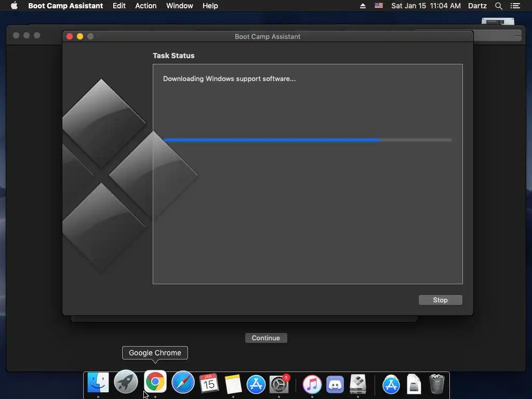Open System Preferences with update badge
This screenshot has height=399, width=532.
[279, 384]
